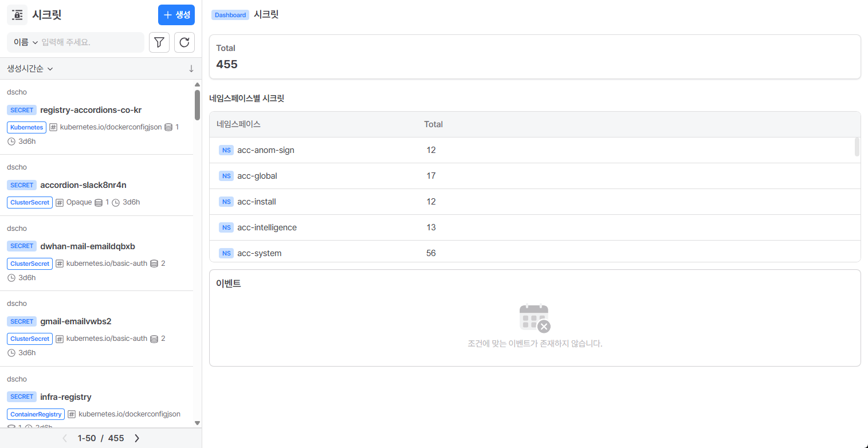This screenshot has height=448, width=868.
Task: Toggle the sort direction arrow
Action: pos(191,69)
